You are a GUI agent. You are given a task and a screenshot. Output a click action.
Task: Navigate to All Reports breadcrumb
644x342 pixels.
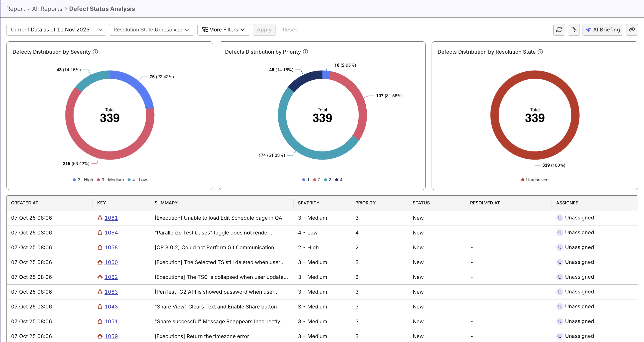47,9
